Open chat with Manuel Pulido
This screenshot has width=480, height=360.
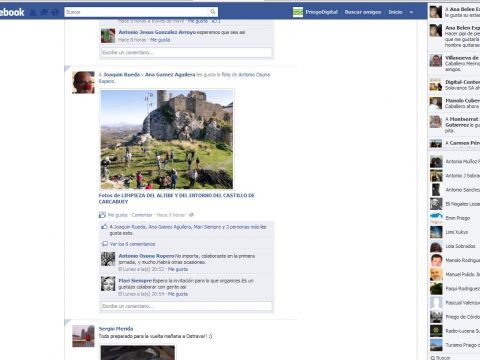click(455, 274)
